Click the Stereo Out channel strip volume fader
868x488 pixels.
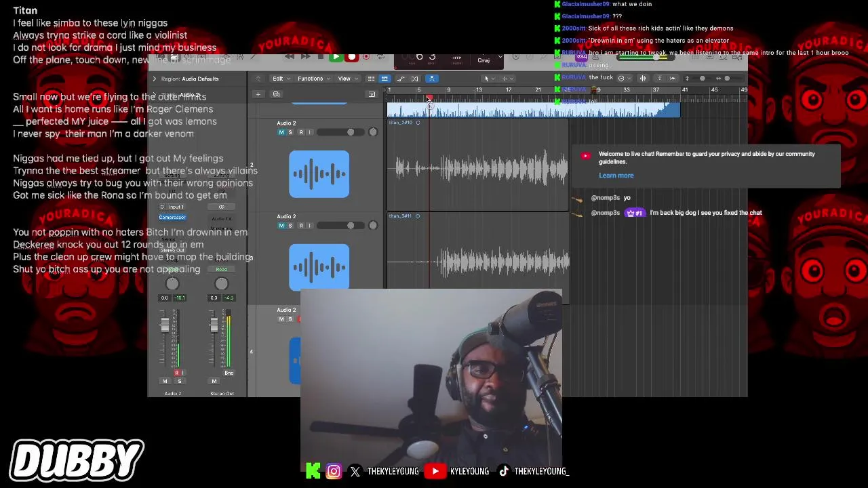tap(214, 326)
